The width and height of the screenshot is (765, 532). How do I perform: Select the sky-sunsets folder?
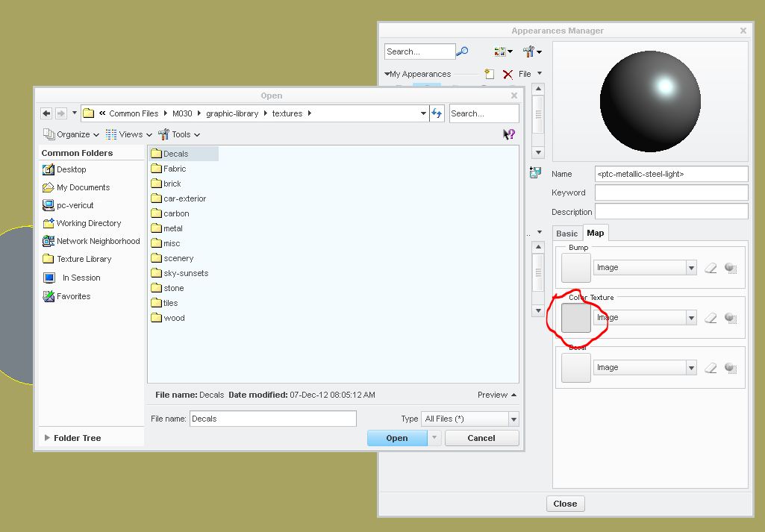[180, 273]
